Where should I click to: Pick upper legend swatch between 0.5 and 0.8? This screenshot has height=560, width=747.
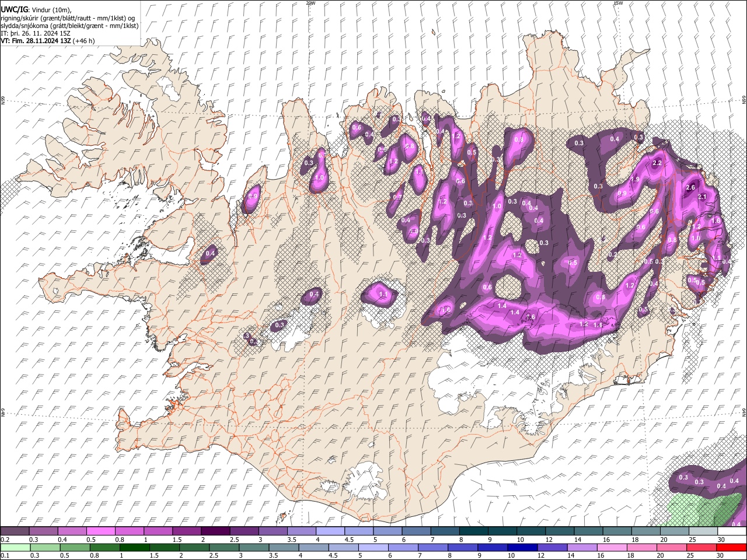click(x=101, y=531)
